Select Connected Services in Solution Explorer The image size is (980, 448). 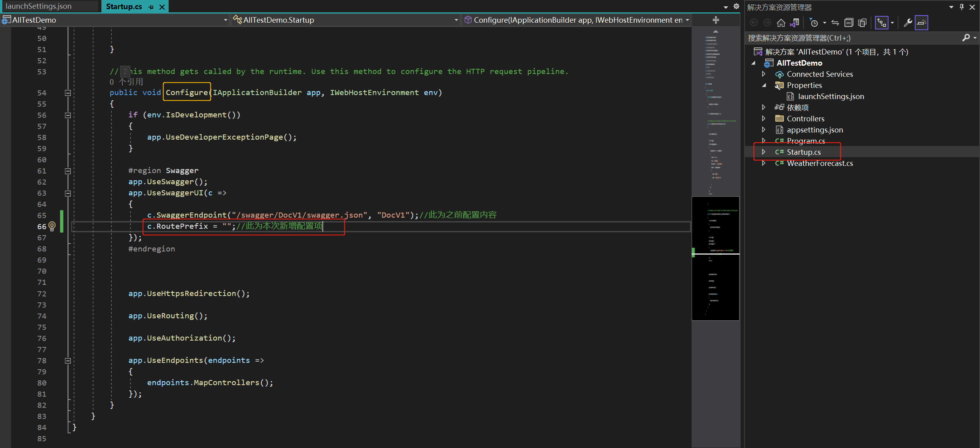pos(820,74)
